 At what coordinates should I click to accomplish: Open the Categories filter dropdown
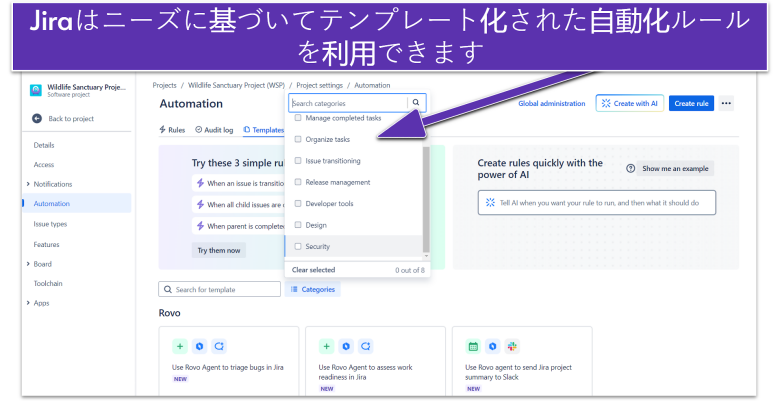click(x=312, y=289)
